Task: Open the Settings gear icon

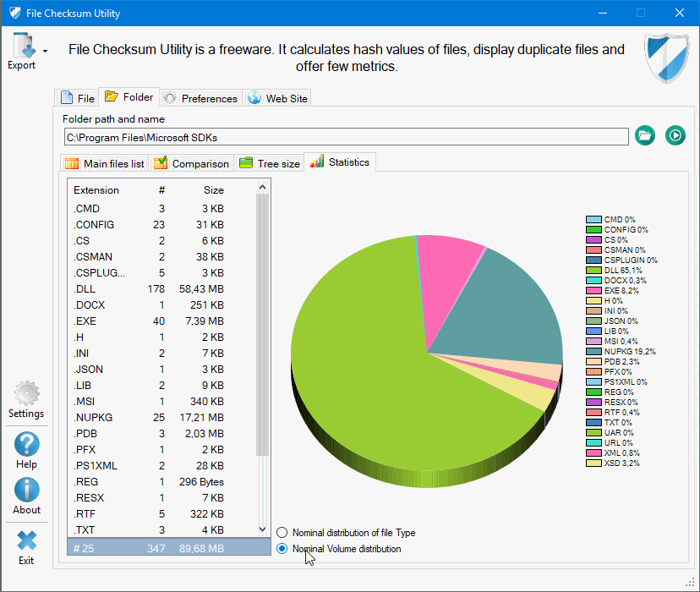Action: click(x=27, y=393)
